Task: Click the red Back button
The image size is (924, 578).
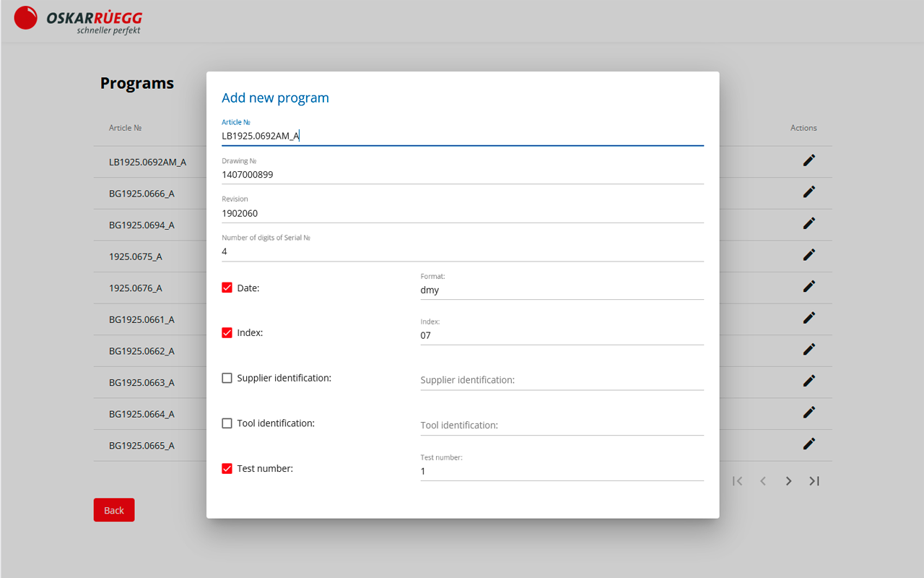Action: (x=114, y=510)
